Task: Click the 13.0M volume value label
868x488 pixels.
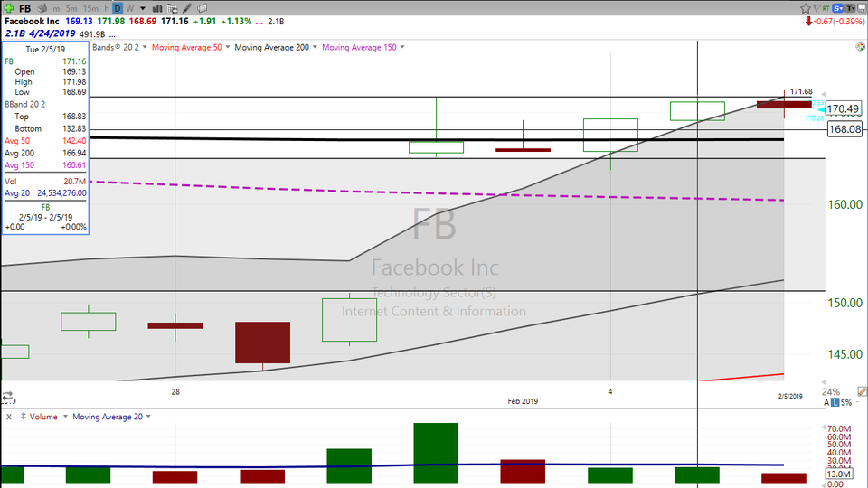Action: (x=839, y=474)
